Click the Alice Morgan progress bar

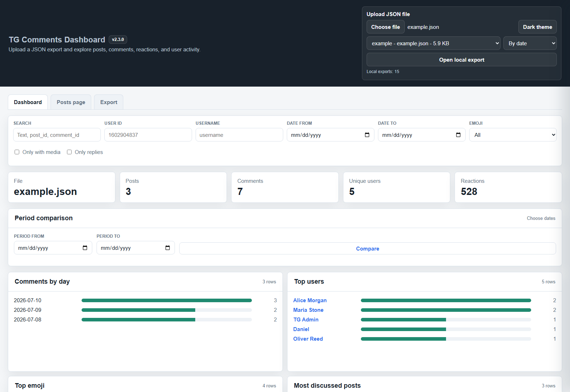point(446,300)
